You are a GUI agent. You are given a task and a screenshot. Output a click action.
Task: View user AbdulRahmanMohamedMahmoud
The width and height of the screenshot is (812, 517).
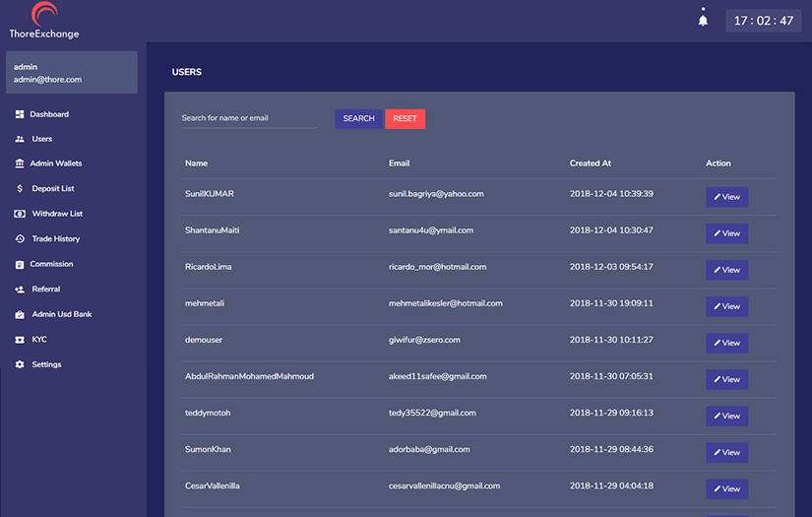pos(726,380)
